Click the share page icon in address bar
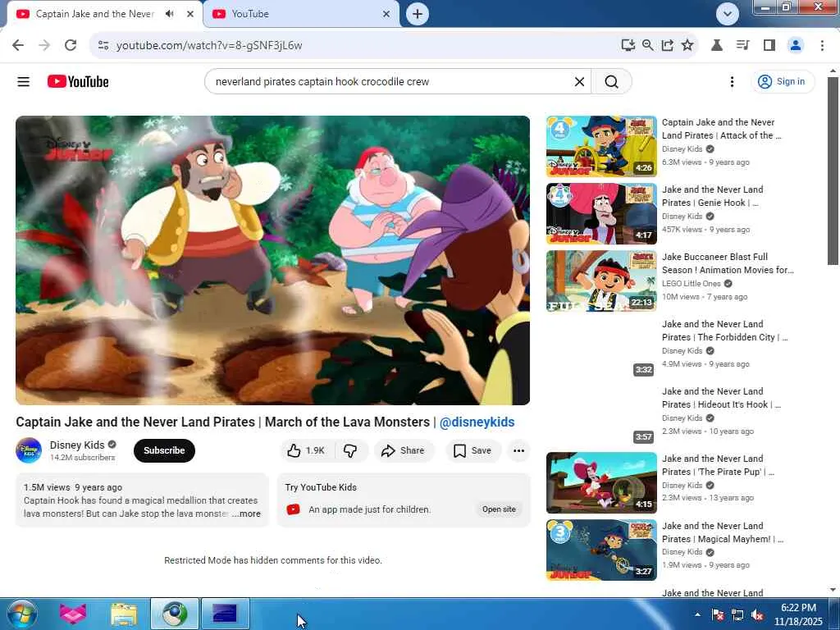 [x=668, y=45]
